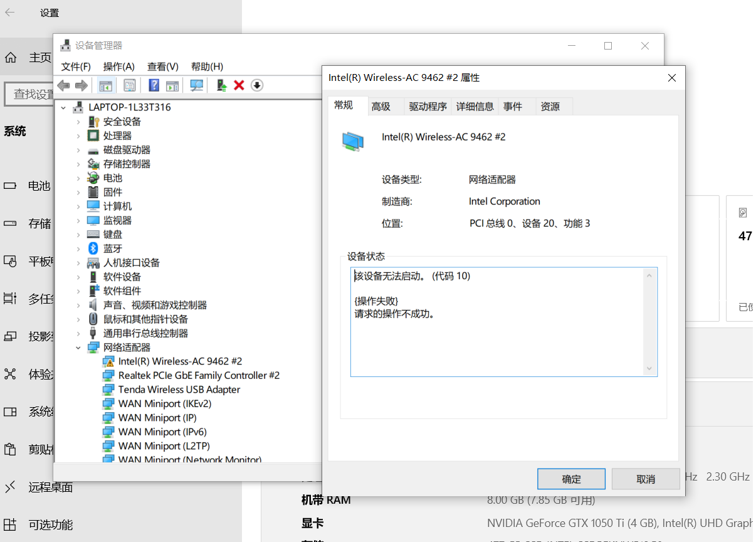Select Realtek PCIe GbE Family Controller #2
The image size is (756, 542).
[x=199, y=375]
